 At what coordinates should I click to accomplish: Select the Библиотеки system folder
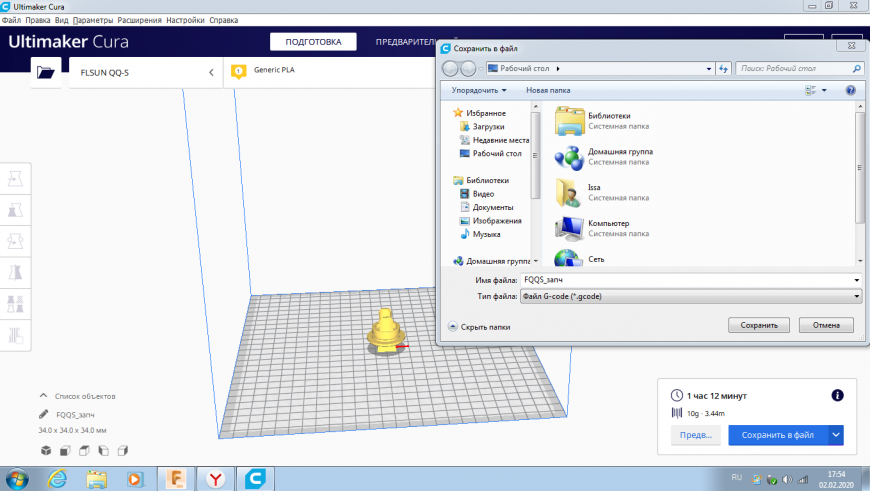pos(602,120)
